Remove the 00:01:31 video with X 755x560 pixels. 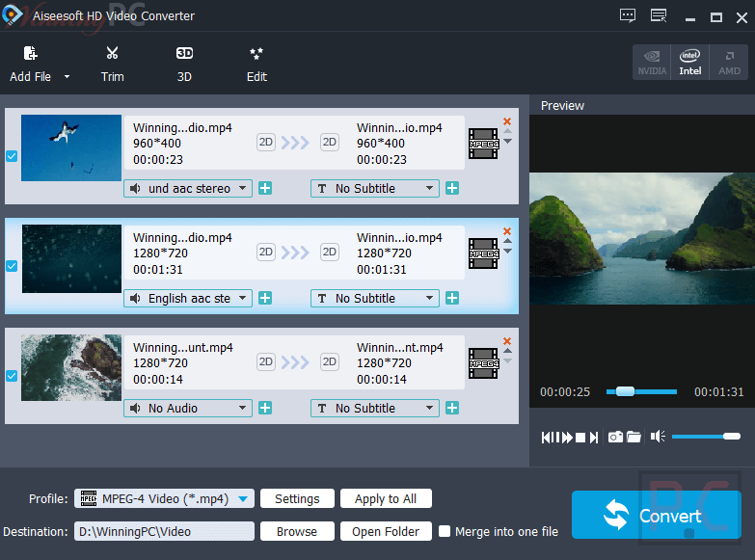pos(507,231)
